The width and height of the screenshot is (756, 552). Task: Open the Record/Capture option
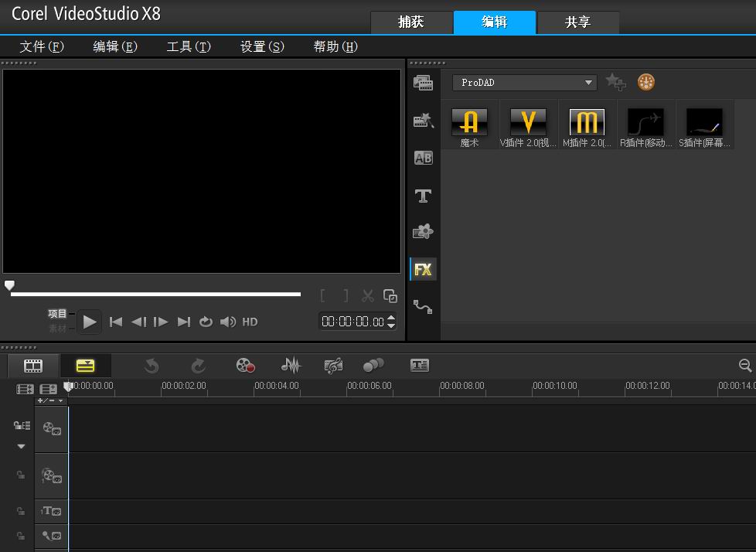coord(245,366)
